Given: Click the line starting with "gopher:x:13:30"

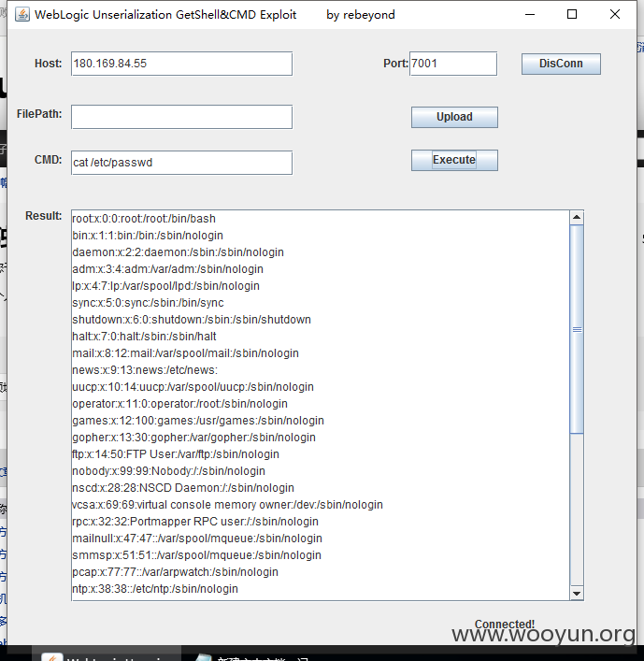Looking at the screenshot, I should tap(193, 438).
